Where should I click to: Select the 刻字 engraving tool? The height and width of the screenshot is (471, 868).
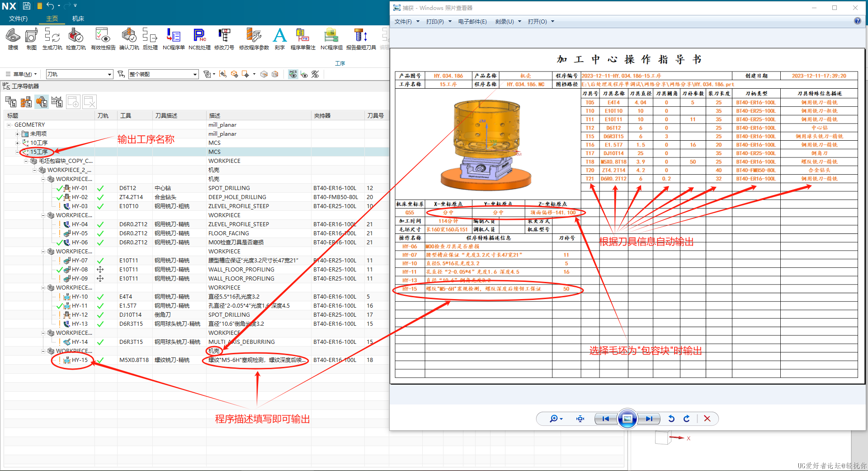pyautogui.click(x=280, y=38)
